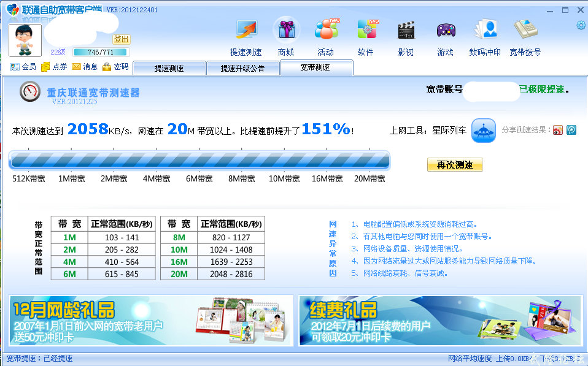Click the 网络平均速度 status text
588x366 pixels.
[x=470, y=359]
